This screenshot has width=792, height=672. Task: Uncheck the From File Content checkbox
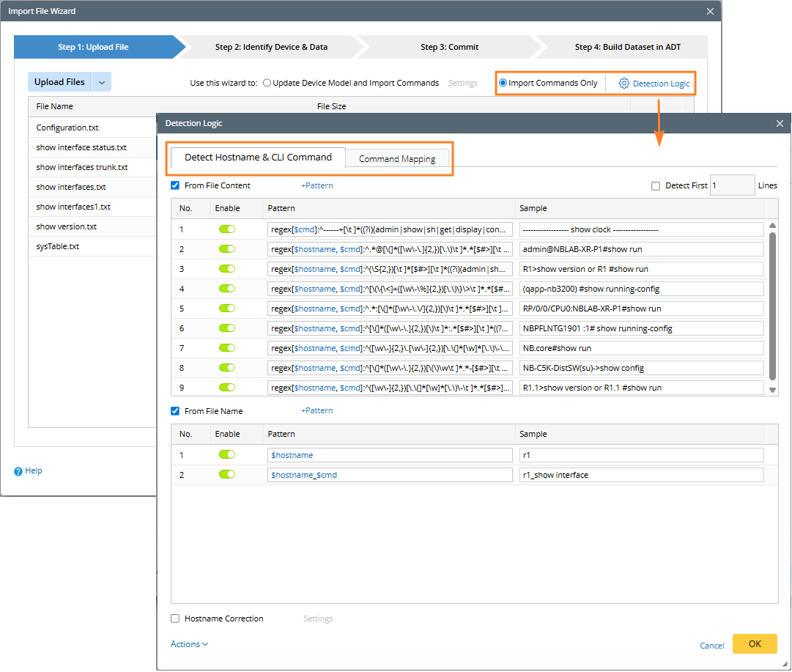click(175, 185)
